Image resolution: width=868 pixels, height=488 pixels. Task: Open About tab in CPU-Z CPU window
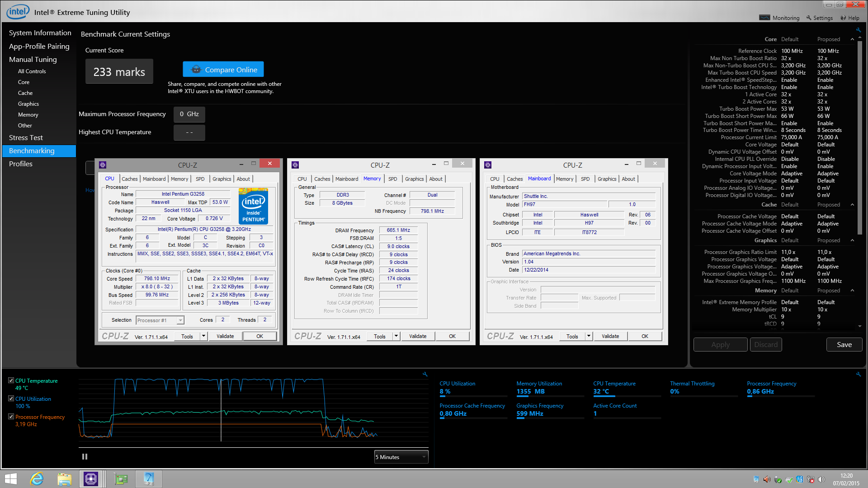coord(243,179)
